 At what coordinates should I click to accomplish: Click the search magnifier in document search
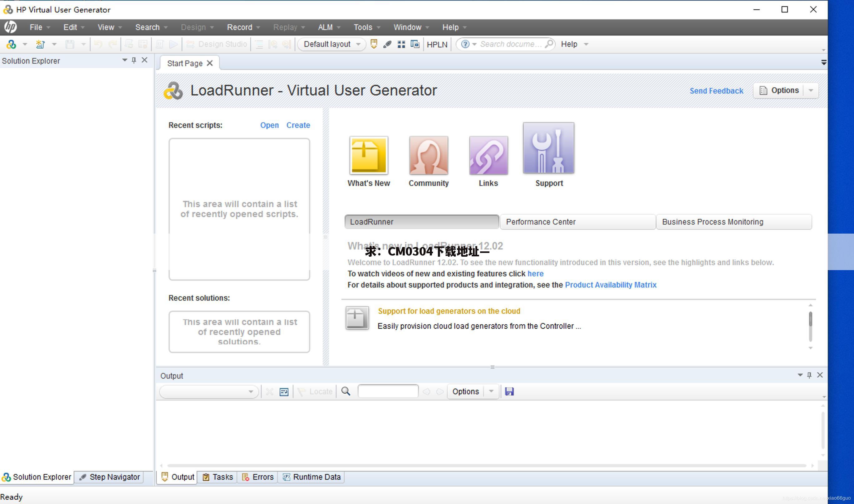(x=549, y=44)
